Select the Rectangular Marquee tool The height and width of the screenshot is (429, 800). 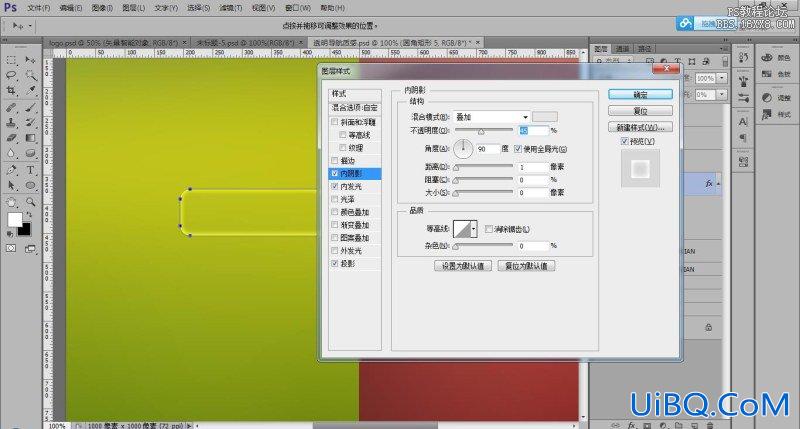click(11, 61)
